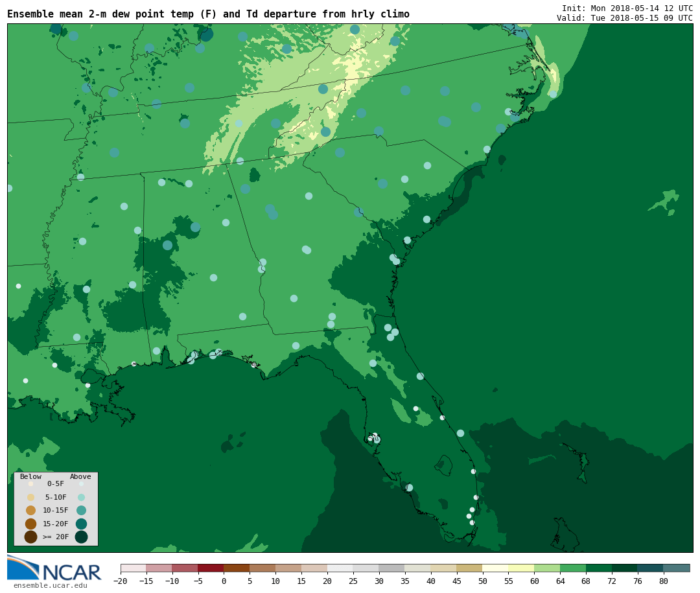Click the NCAR logo
This screenshot has width=700, height=593.
tap(54, 568)
